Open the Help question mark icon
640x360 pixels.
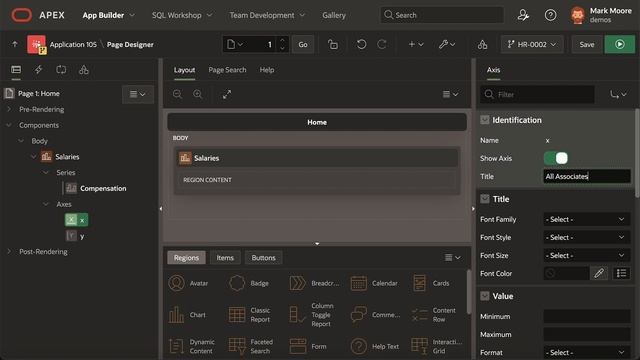point(550,15)
